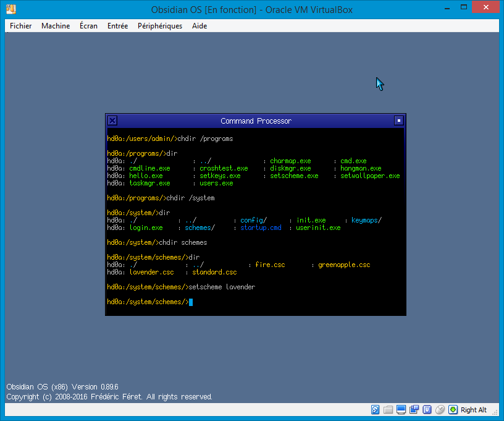Viewport: 504px width, 421px height.
Task: Click the keymaps/ directory entry
Action: coord(366,220)
